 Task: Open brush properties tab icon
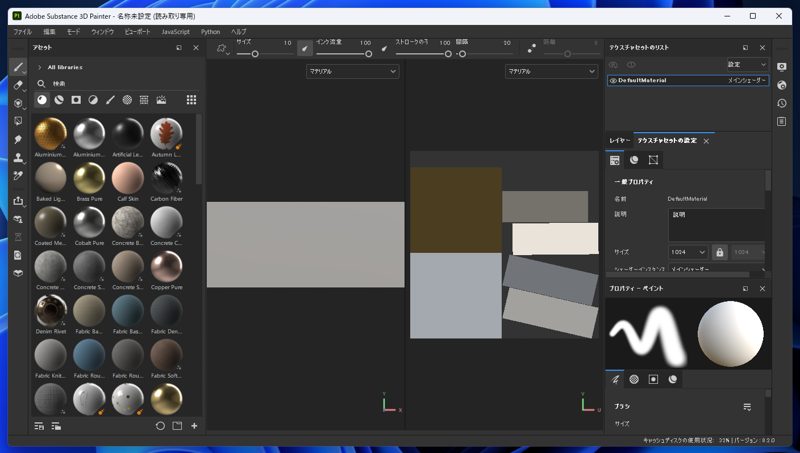point(615,379)
